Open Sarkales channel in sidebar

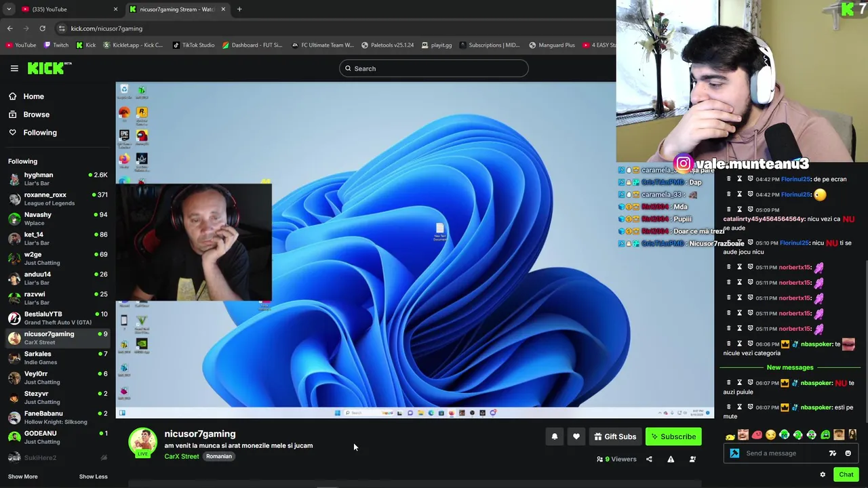coord(58,358)
